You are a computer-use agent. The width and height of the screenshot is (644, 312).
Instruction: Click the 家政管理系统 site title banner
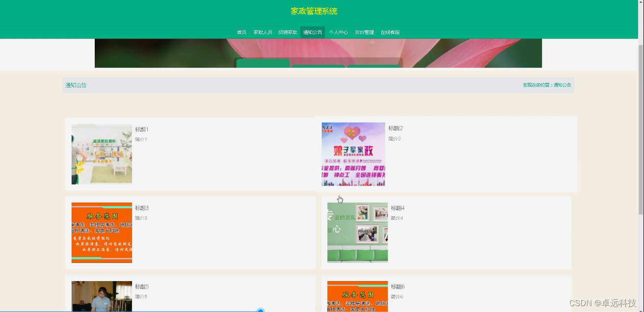coord(313,11)
